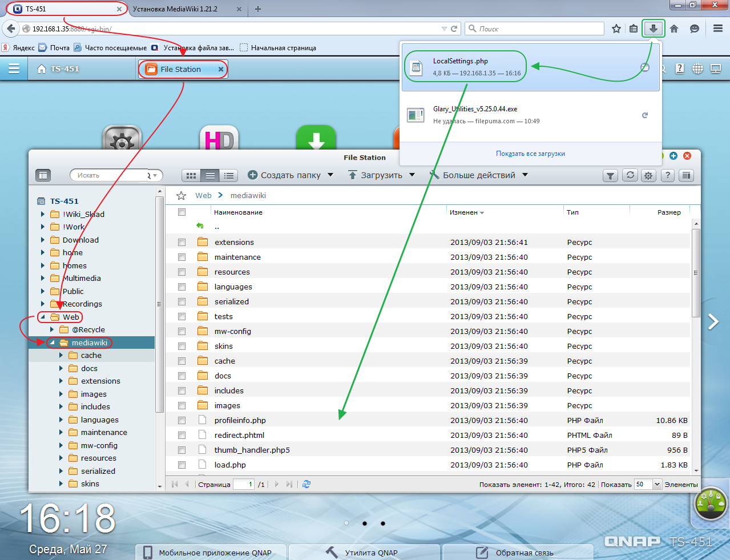Open QTS help question mark in top bar
The image size is (730, 560).
(x=680, y=69)
